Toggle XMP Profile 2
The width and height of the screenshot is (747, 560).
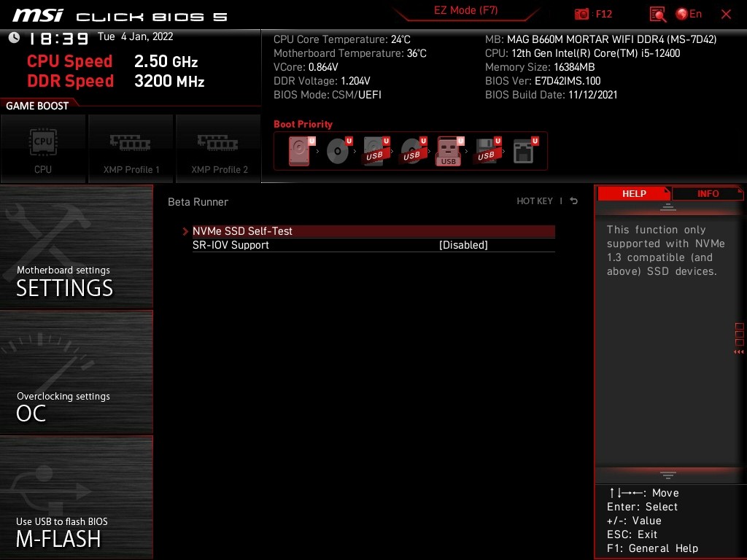click(219, 149)
